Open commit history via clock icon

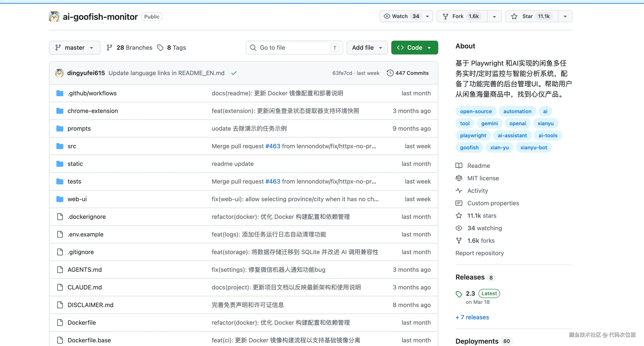390,73
